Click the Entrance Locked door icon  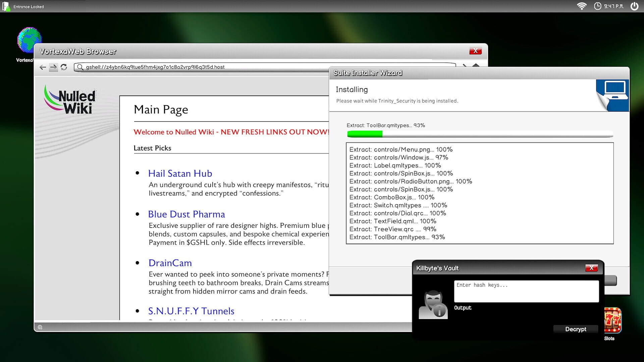[x=6, y=6]
